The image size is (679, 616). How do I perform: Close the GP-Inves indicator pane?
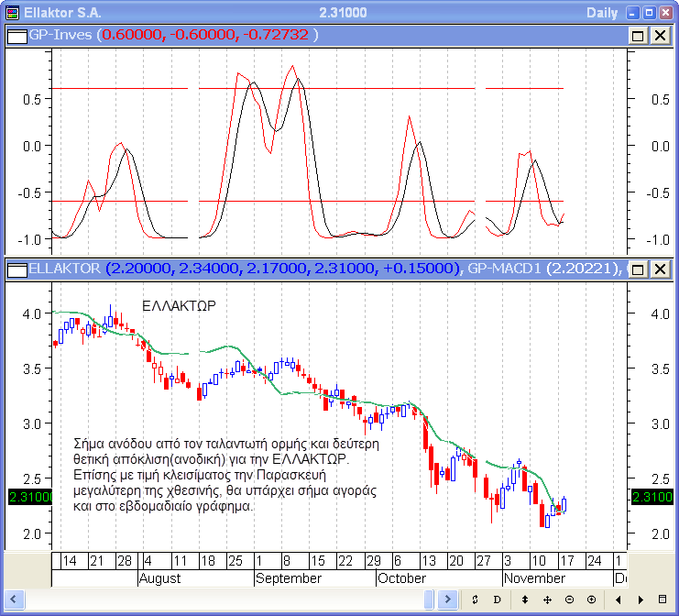click(x=658, y=35)
